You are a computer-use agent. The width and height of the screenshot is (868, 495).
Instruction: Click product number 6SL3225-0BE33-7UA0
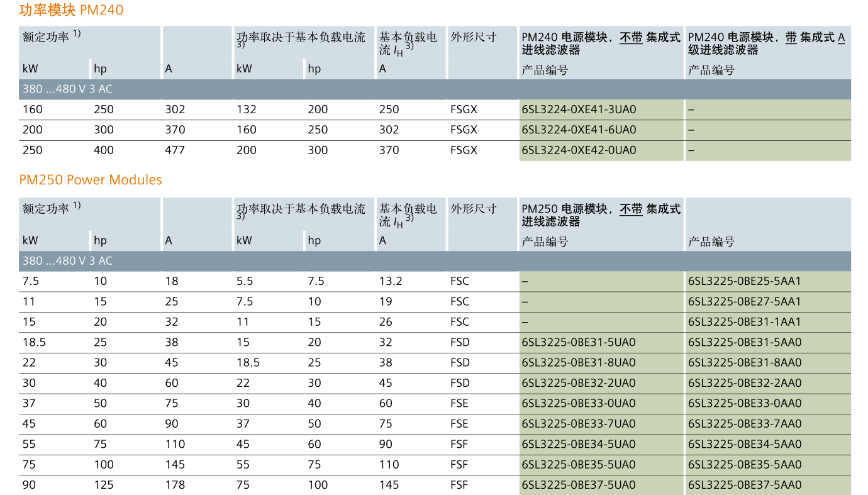(579, 423)
